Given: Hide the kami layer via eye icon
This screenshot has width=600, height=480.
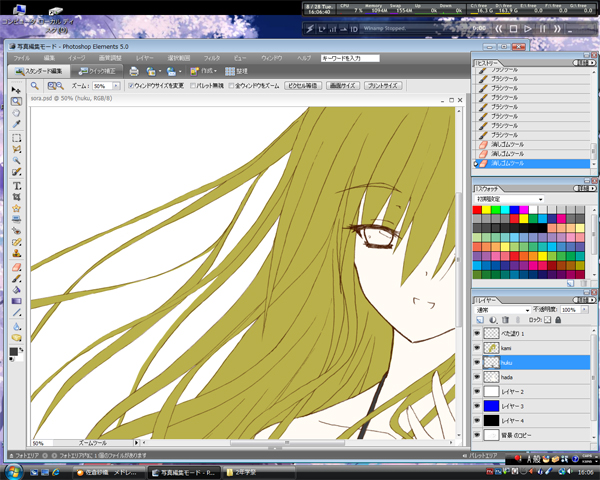Looking at the screenshot, I should click(x=477, y=348).
